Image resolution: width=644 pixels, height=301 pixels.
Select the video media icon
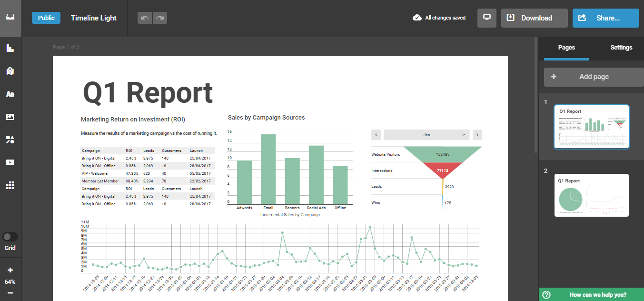[x=10, y=162]
